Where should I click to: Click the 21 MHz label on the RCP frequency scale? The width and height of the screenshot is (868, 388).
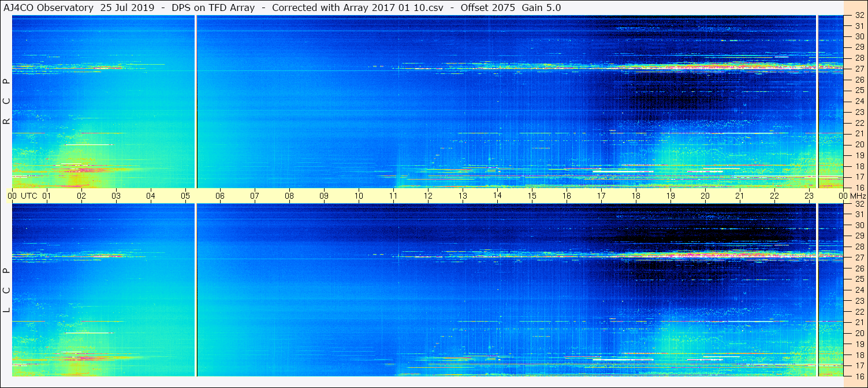(859, 133)
